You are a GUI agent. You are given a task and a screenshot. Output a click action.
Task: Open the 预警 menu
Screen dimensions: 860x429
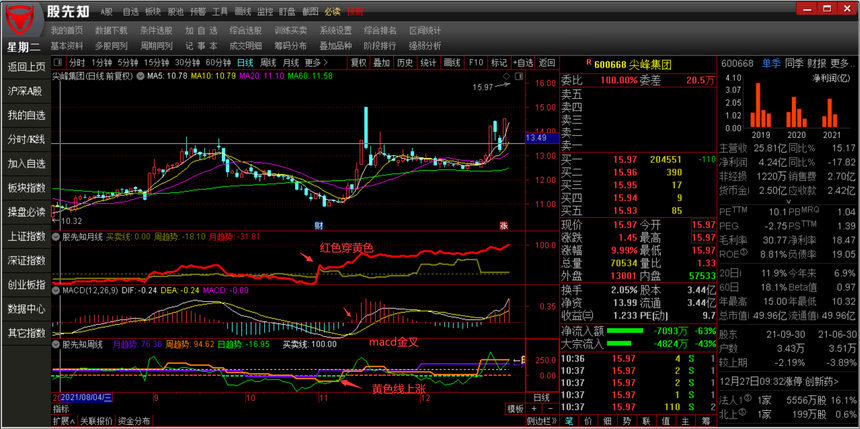coord(198,11)
